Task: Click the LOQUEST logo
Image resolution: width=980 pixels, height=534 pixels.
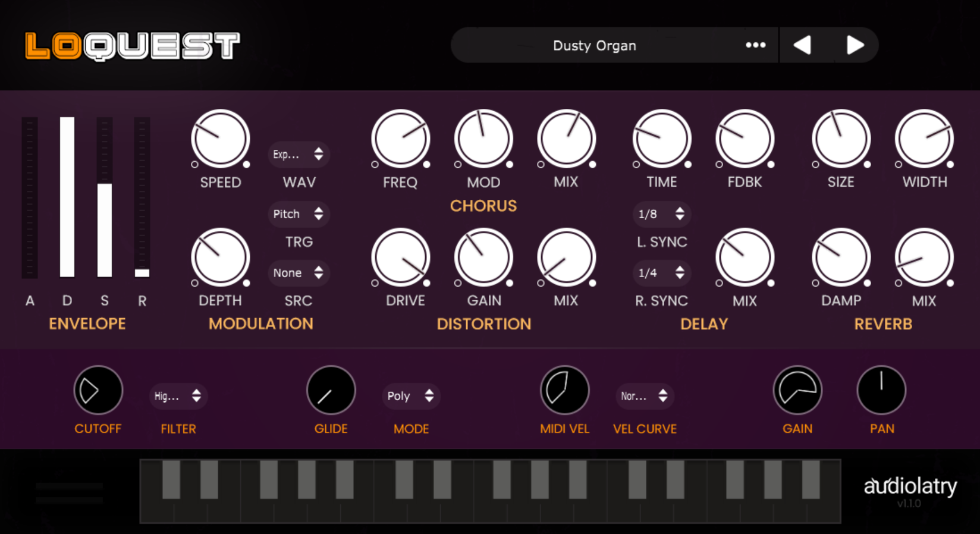Action: [x=133, y=46]
